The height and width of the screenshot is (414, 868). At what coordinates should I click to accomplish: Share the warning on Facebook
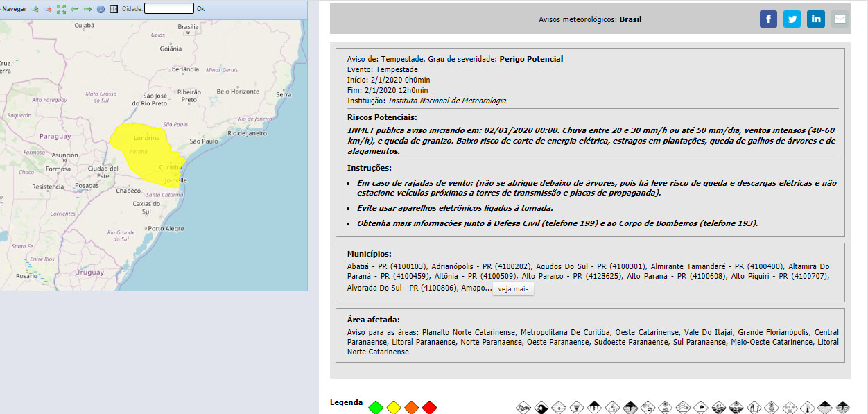coord(768,19)
